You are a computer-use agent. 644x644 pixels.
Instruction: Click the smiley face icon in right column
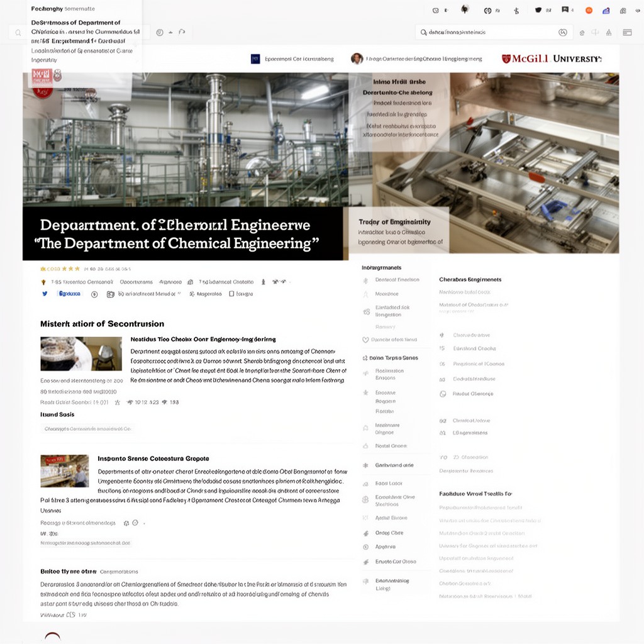443,394
